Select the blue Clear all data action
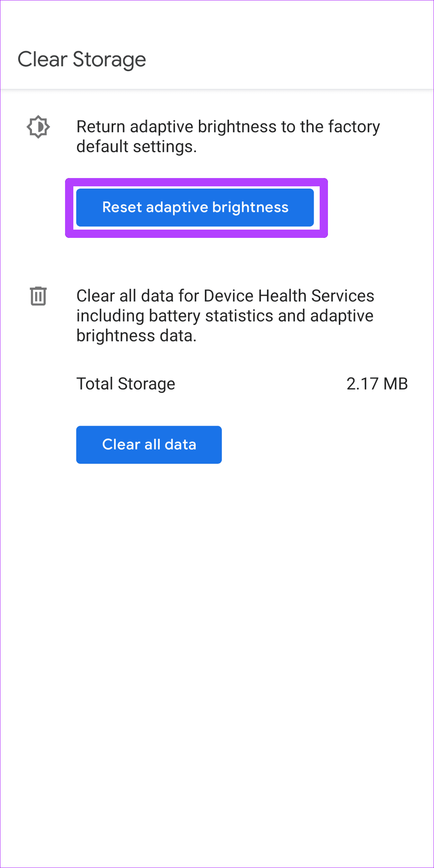 click(149, 445)
